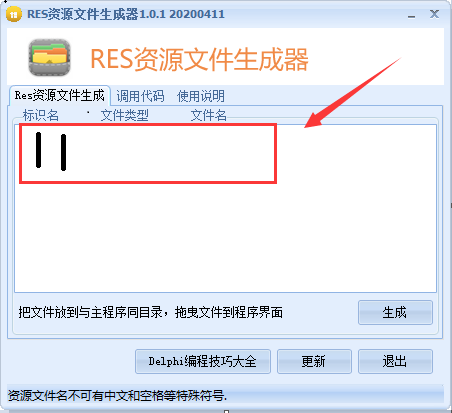This screenshot has height=413, width=452.
Task: Minimize the RES资源文件生成器 window
Action: coord(412,15)
